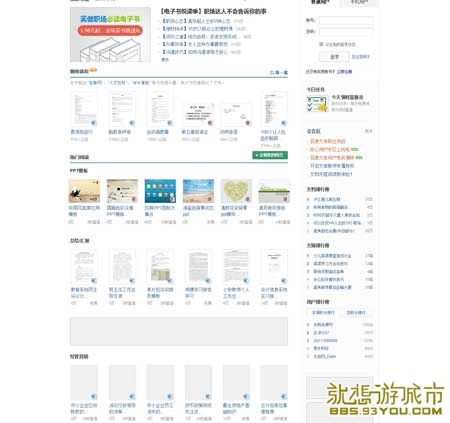Toggle the remember login checkbox

tap(321, 44)
